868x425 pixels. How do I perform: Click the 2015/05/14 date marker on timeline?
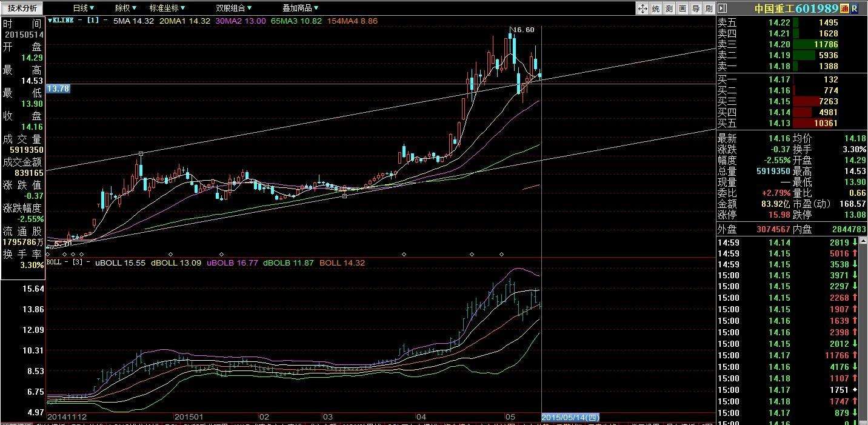[x=570, y=417]
